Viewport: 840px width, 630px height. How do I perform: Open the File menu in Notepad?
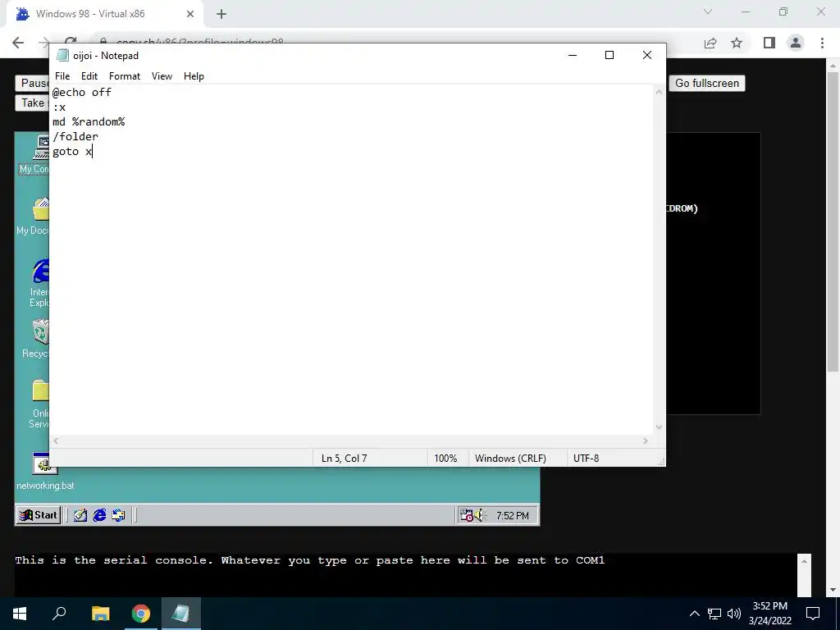62,76
